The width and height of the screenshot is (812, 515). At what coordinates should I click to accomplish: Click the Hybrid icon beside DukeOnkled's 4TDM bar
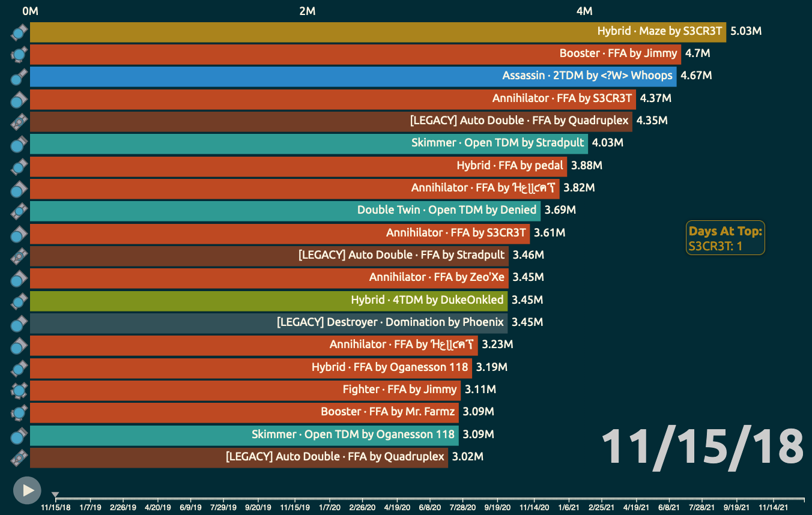tap(18, 300)
